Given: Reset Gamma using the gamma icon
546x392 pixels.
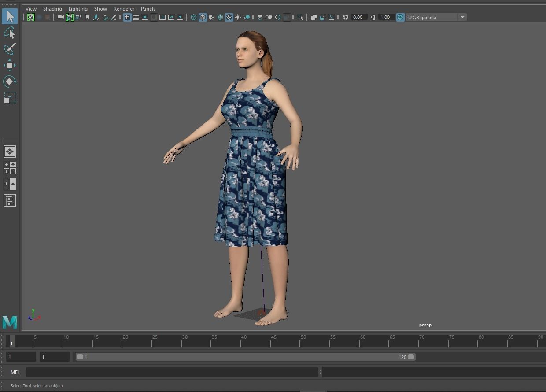Looking at the screenshot, I should [373, 17].
